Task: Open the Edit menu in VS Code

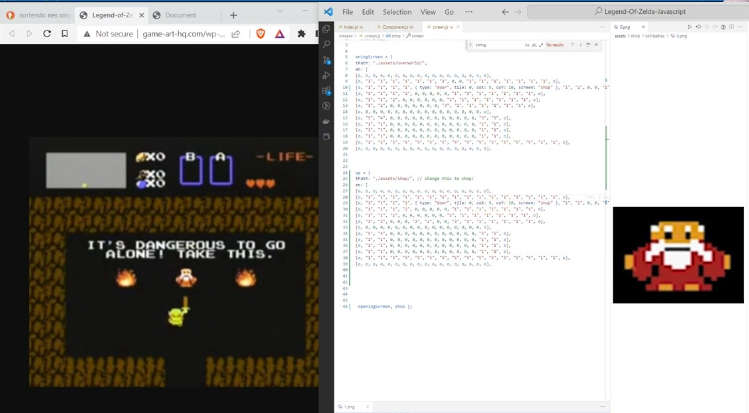Action: tap(368, 12)
